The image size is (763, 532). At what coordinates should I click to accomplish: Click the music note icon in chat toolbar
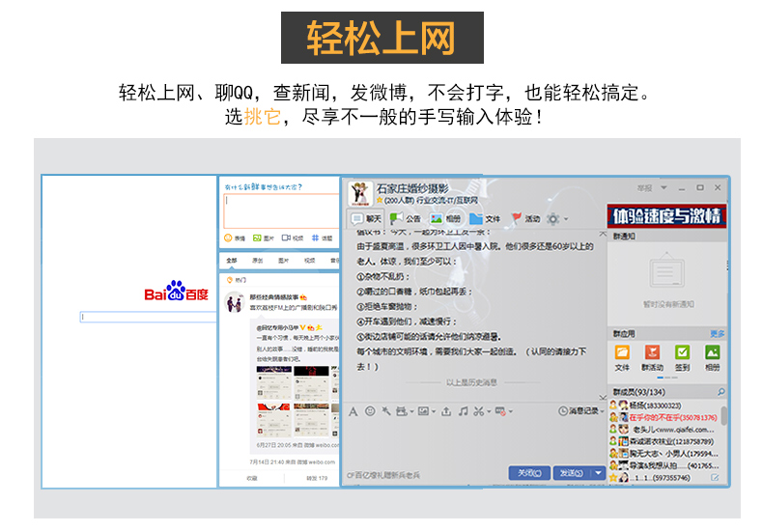coord(462,410)
